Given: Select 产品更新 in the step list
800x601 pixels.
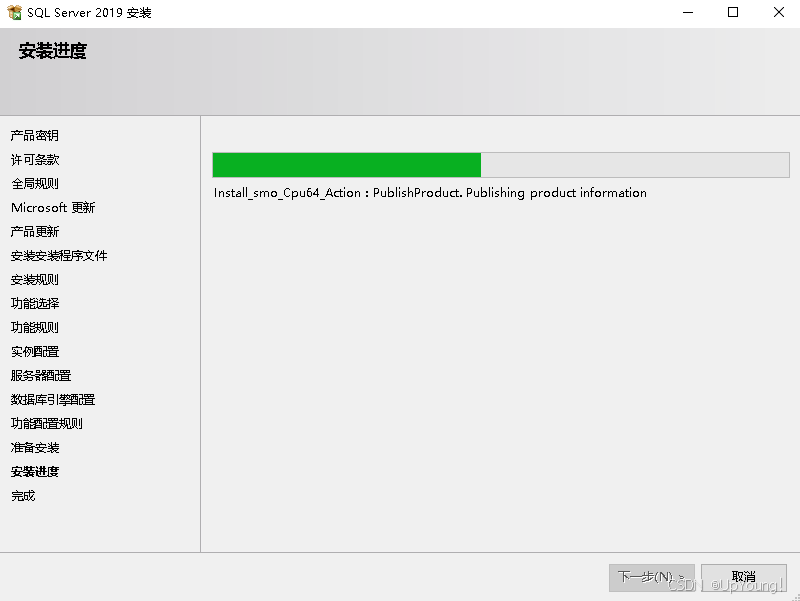Looking at the screenshot, I should coord(35,232).
